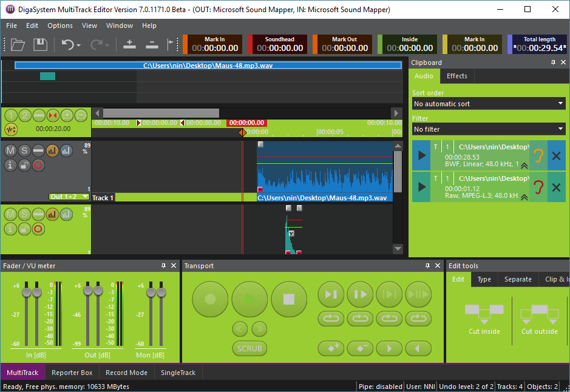Open the Filter dropdown
This screenshot has height=392, width=570.
488,129
